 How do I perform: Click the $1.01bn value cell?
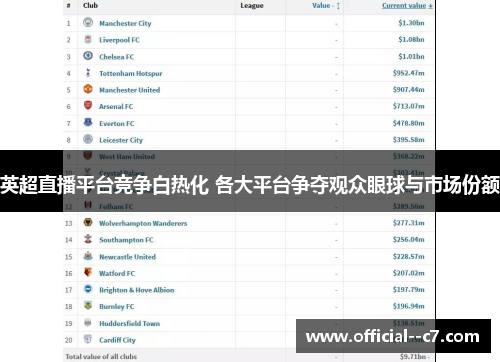click(x=411, y=56)
